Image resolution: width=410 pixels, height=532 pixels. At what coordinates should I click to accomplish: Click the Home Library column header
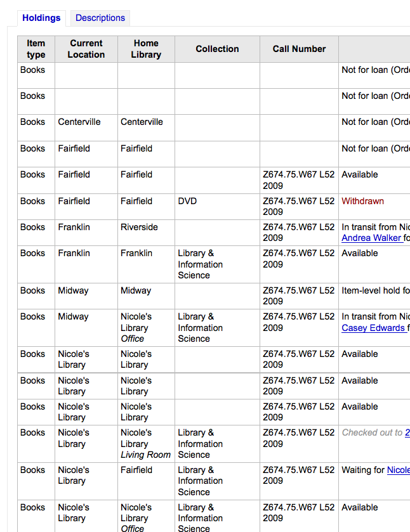click(x=146, y=49)
